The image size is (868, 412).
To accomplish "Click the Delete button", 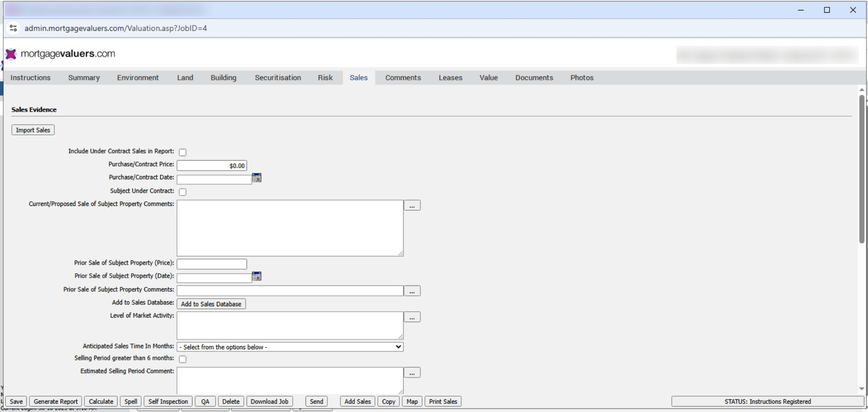I will 231,402.
